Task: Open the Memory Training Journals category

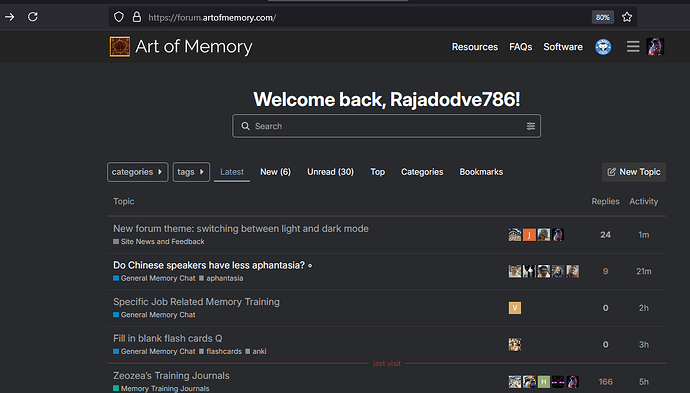Action: pyautogui.click(x=161, y=389)
